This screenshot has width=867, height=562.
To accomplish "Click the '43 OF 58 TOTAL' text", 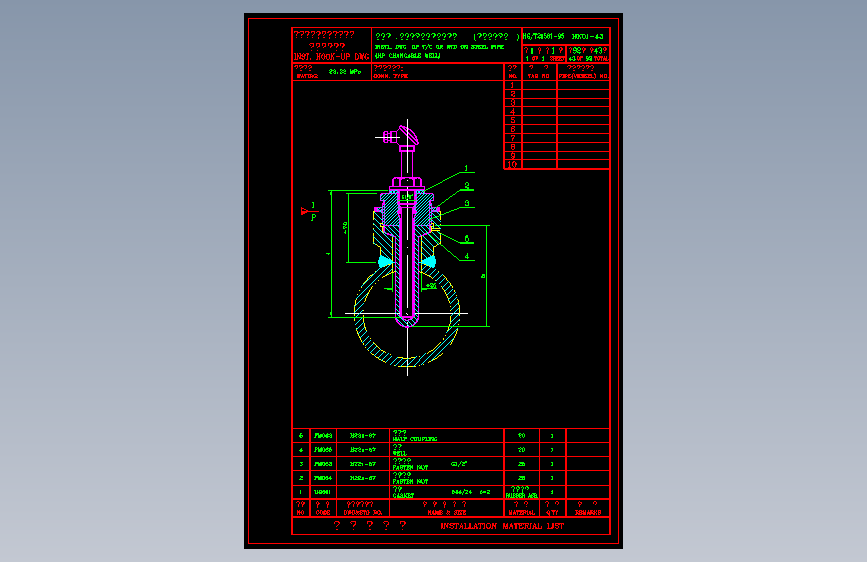I will [588, 59].
